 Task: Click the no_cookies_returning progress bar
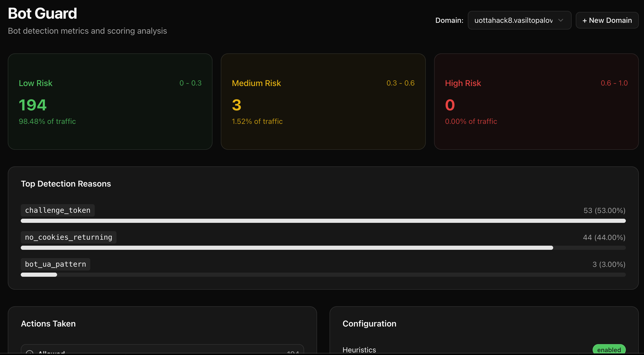tap(323, 248)
